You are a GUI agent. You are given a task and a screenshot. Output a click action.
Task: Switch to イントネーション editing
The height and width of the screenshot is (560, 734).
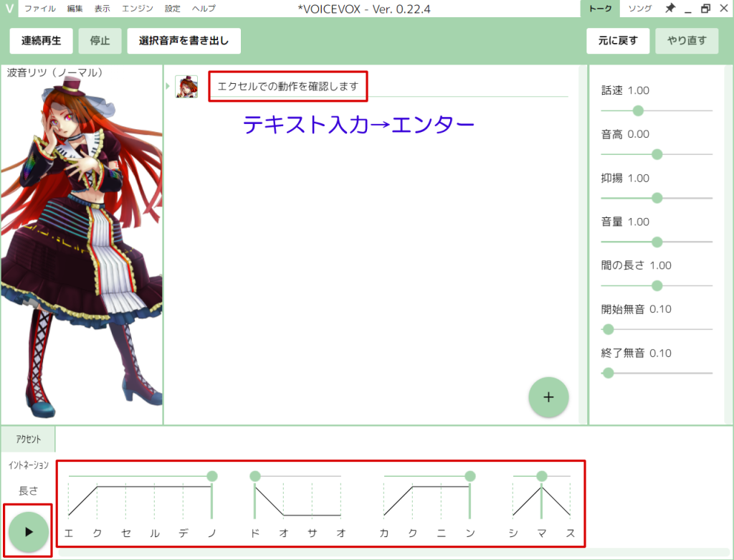click(x=29, y=465)
